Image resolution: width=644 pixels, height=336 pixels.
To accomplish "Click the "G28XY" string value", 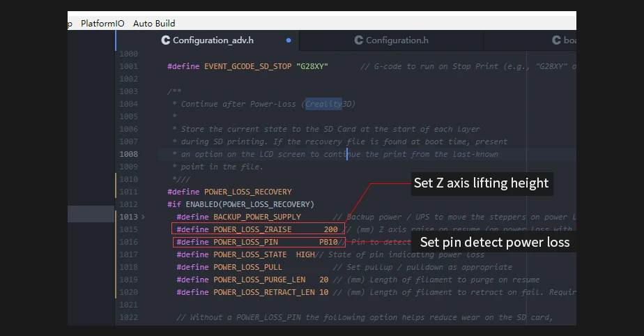I will click(x=312, y=66).
